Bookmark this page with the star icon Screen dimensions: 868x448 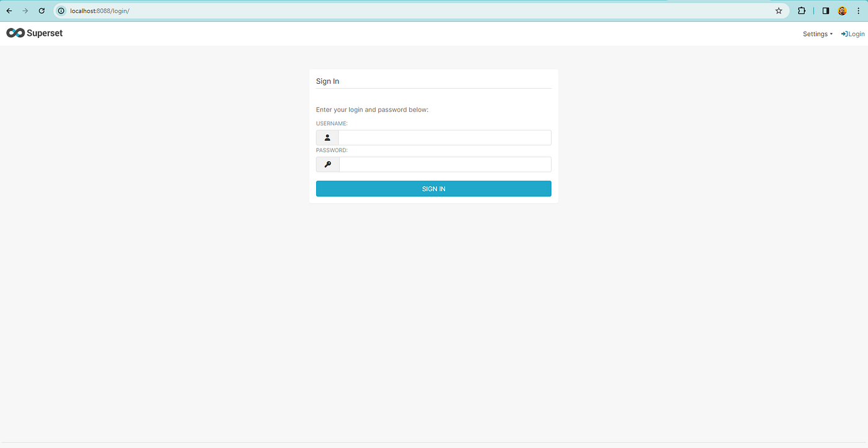coord(779,11)
